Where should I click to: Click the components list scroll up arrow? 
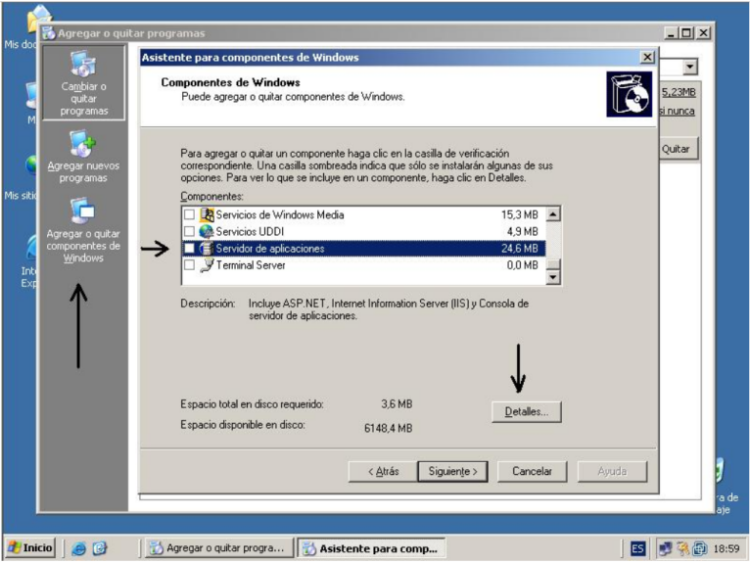(x=553, y=214)
